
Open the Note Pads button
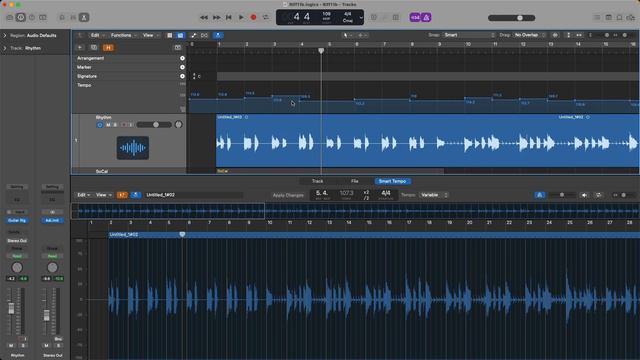609,18
